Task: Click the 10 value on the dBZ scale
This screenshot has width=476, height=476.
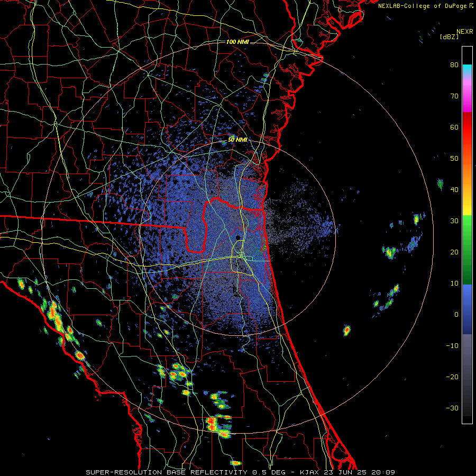Action: (454, 283)
